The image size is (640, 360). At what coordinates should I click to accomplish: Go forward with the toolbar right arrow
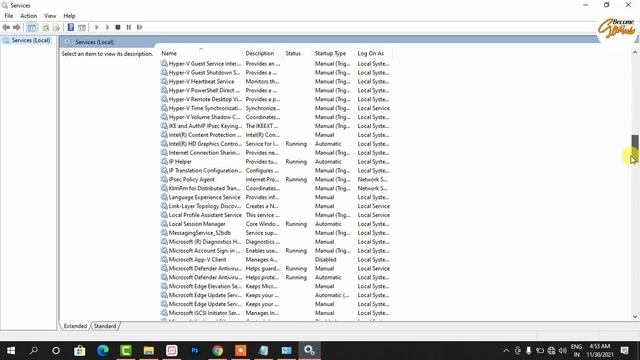click(x=17, y=27)
